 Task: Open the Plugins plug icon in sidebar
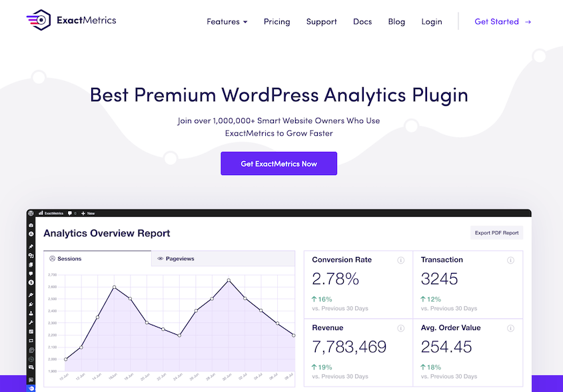click(31, 304)
